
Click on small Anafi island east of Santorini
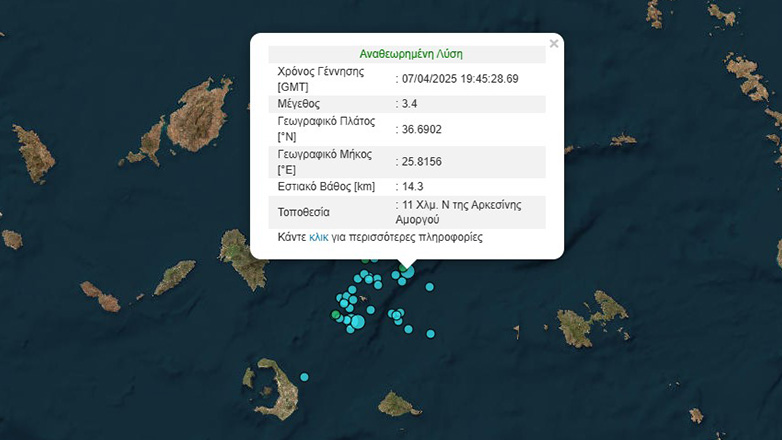click(398, 404)
